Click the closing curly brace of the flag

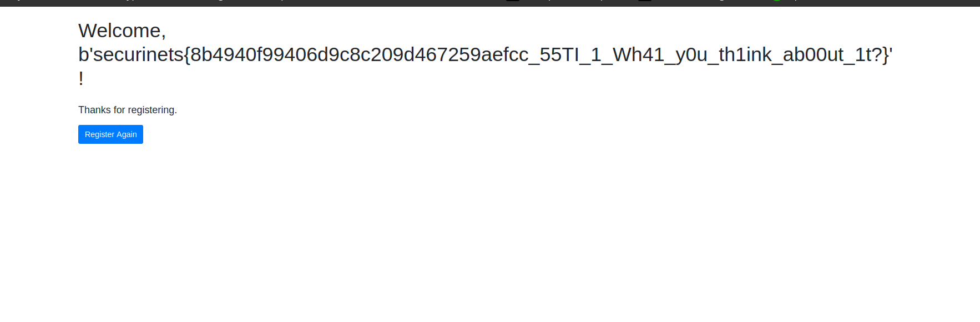(886, 56)
